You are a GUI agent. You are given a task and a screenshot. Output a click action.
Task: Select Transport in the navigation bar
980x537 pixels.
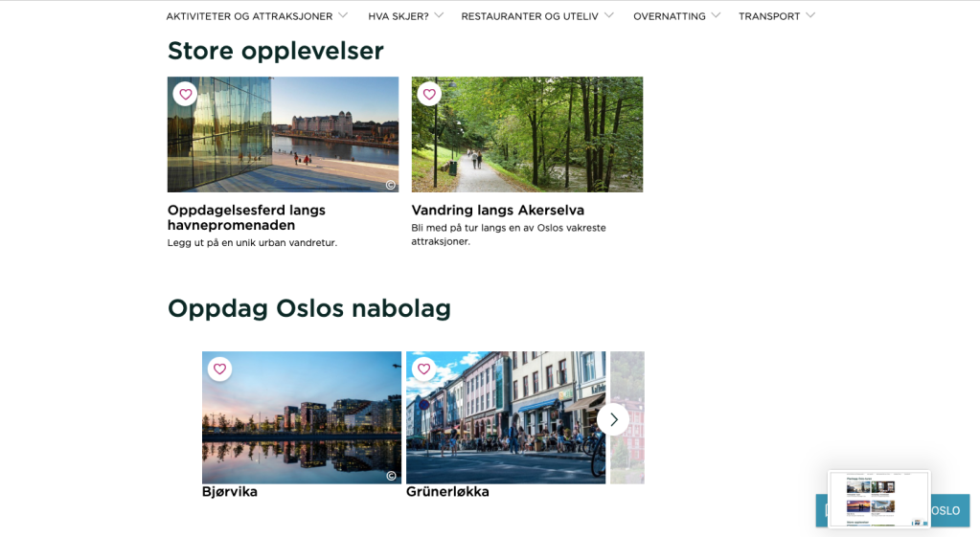pyautogui.click(x=768, y=16)
